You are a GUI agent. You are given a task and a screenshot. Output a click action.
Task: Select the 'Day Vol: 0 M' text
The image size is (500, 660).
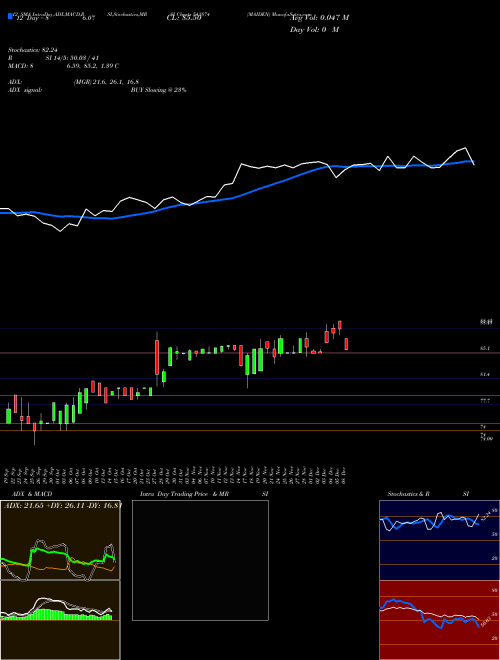tap(314, 30)
